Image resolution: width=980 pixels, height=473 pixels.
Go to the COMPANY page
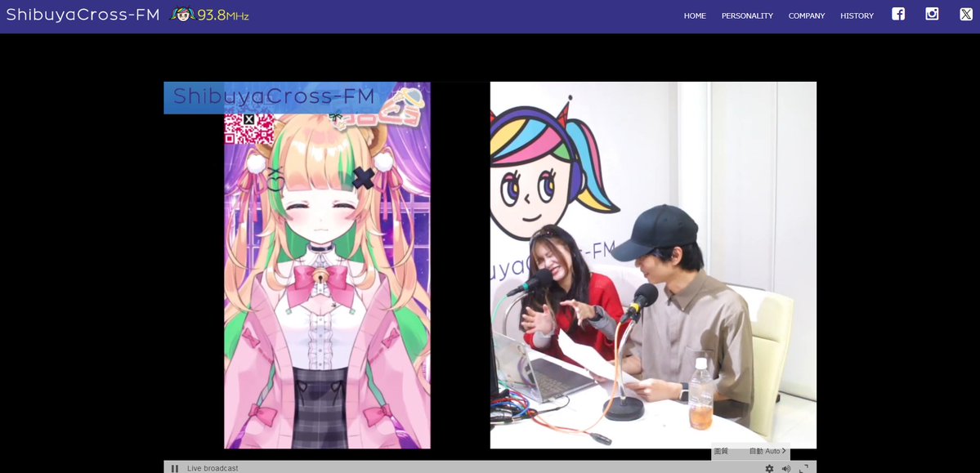click(x=806, y=16)
